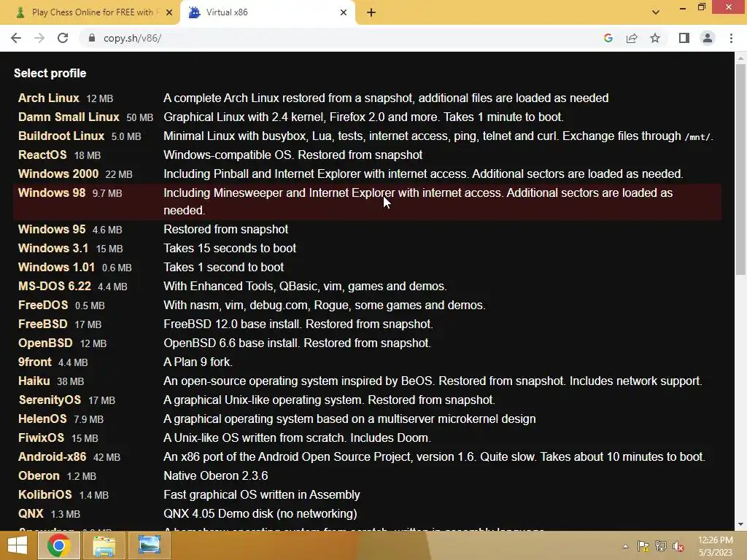Screen dimensions: 747x560
Task: Launch the Arch Linux profile
Action: [49, 98]
